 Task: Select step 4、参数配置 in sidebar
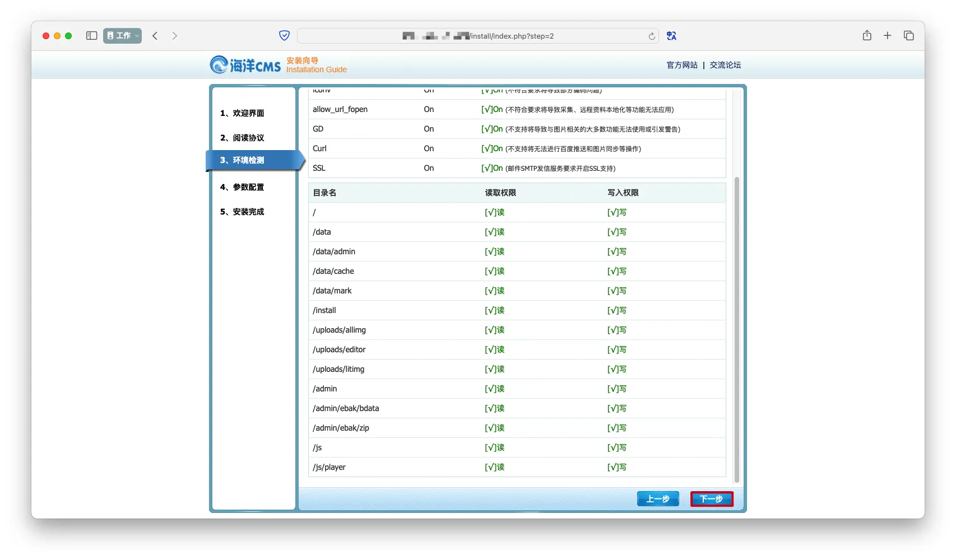(x=242, y=187)
